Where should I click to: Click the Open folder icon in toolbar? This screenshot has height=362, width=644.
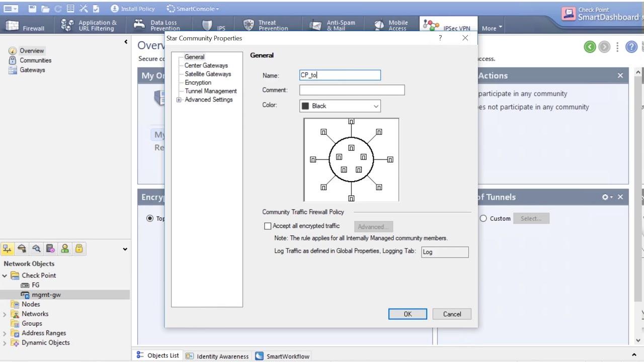pos(45,9)
